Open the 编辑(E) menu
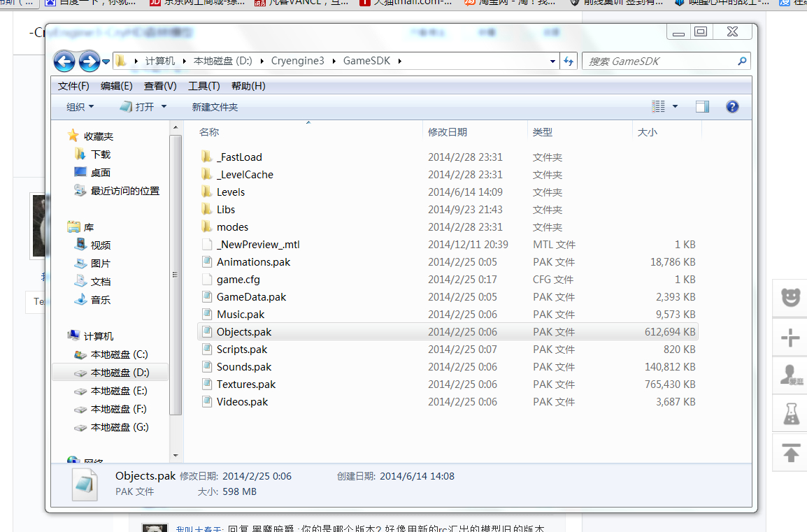The height and width of the screenshot is (532, 807). [117, 86]
